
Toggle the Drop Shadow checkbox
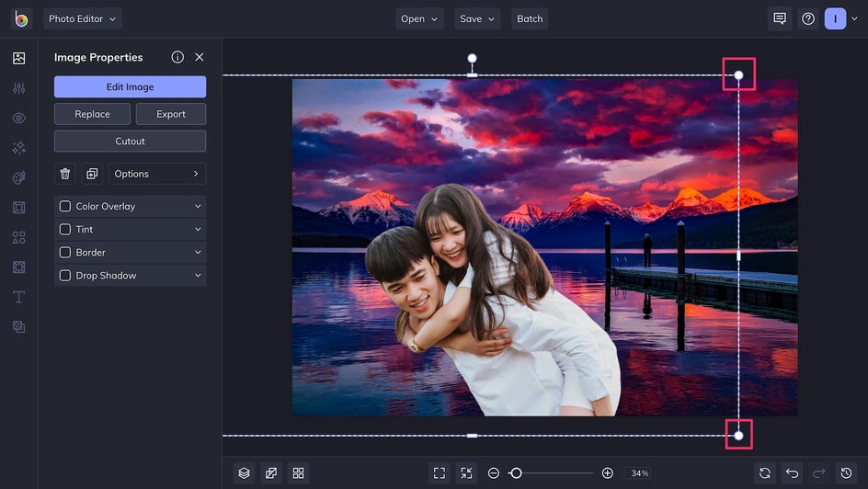[x=65, y=276]
